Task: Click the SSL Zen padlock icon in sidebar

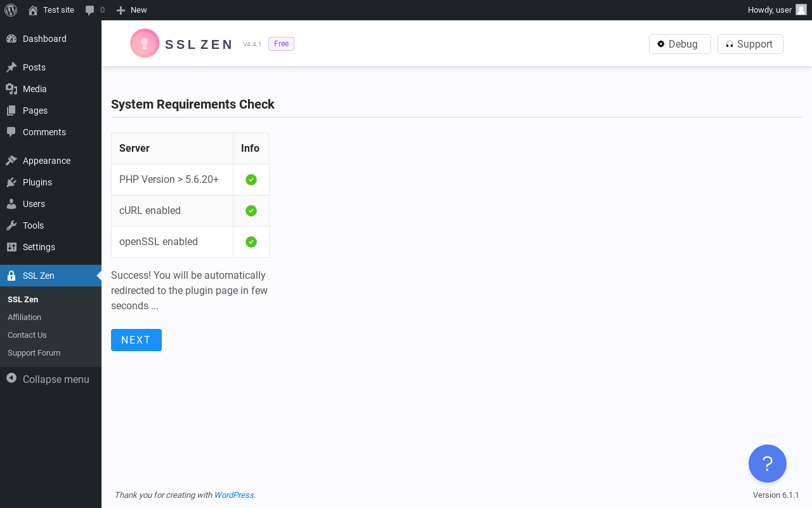Action: [x=11, y=276]
